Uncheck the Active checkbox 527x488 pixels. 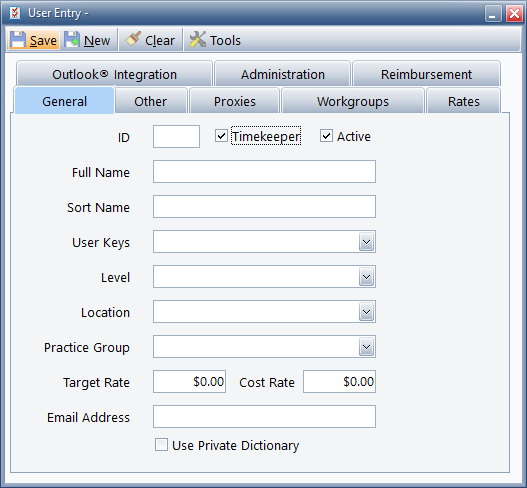point(326,136)
